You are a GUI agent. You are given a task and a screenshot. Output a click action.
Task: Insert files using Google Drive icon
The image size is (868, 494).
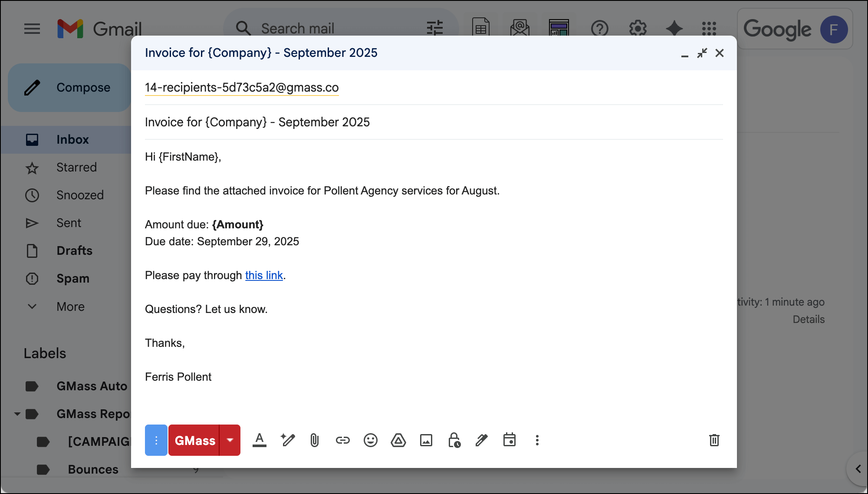(398, 440)
